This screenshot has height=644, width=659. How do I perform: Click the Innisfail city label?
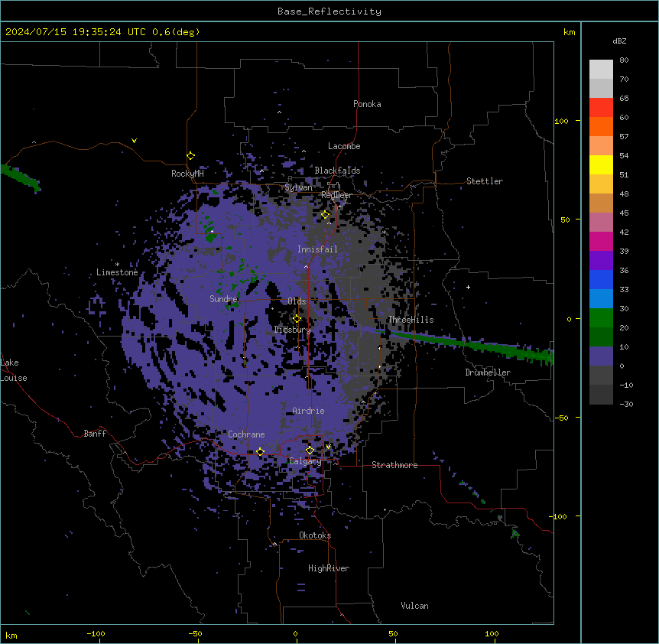tap(317, 249)
